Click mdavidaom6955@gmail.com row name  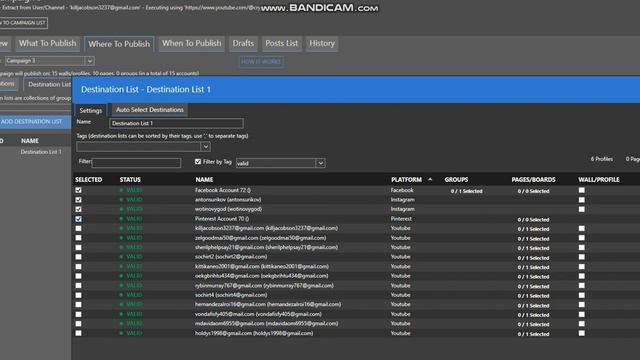click(267, 324)
